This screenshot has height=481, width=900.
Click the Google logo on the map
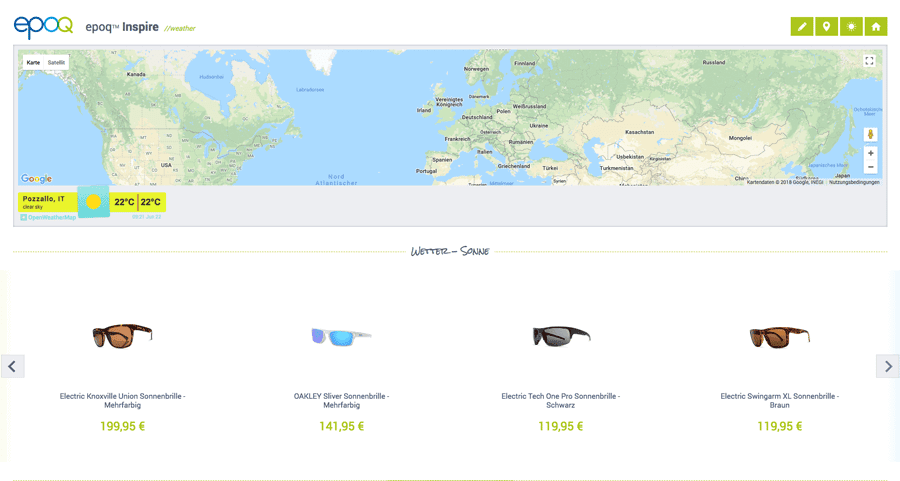click(x=37, y=179)
